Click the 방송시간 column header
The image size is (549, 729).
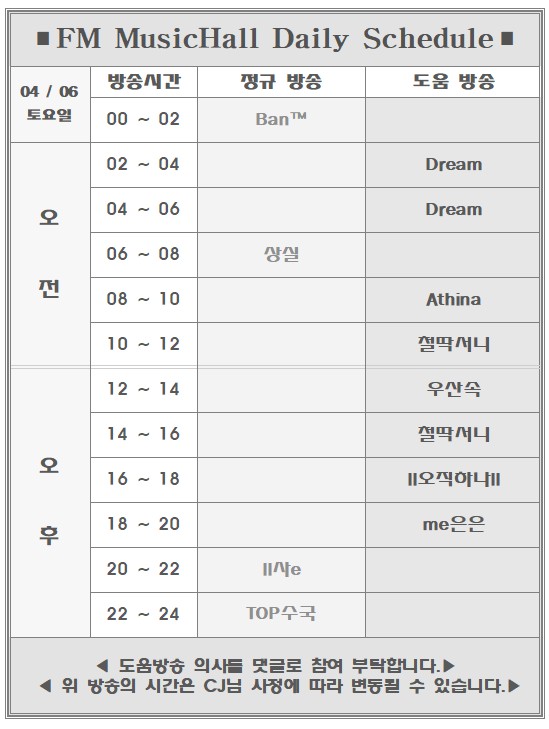tap(144, 81)
